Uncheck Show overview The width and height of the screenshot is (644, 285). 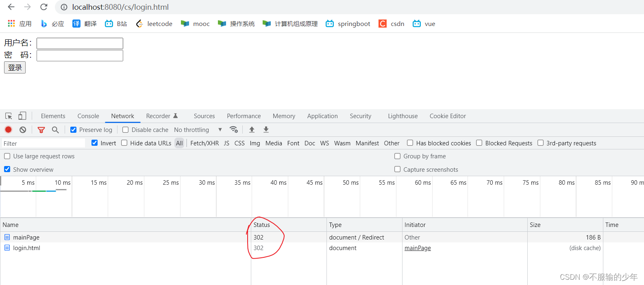7,169
